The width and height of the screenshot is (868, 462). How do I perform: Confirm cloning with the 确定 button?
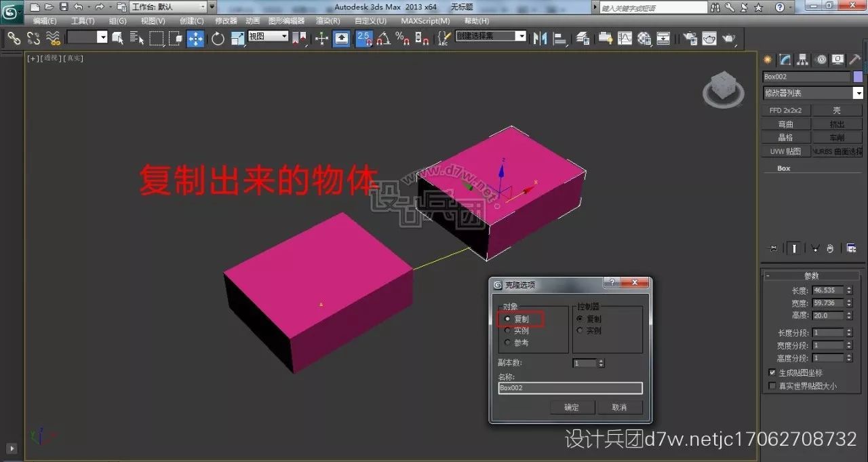[x=572, y=407]
